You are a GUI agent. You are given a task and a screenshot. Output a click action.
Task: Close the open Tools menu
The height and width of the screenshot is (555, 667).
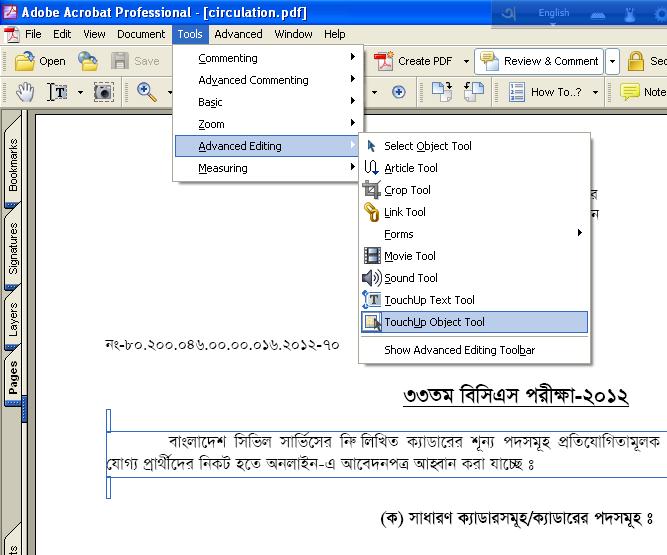point(190,34)
